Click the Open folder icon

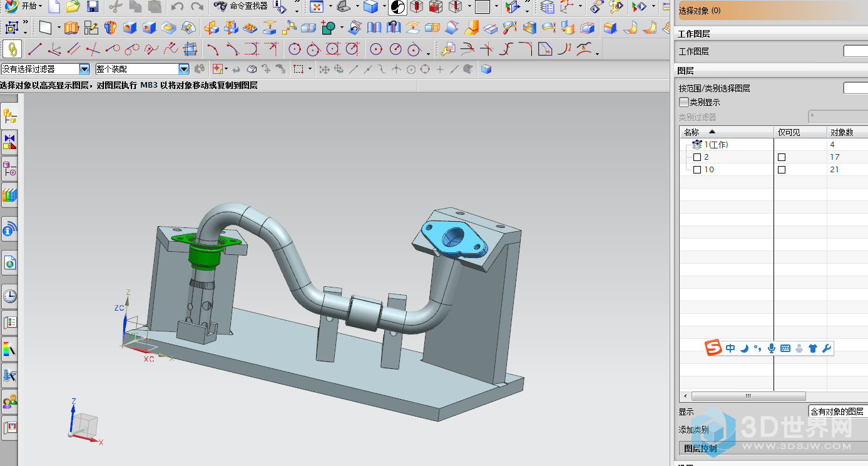click(x=73, y=7)
